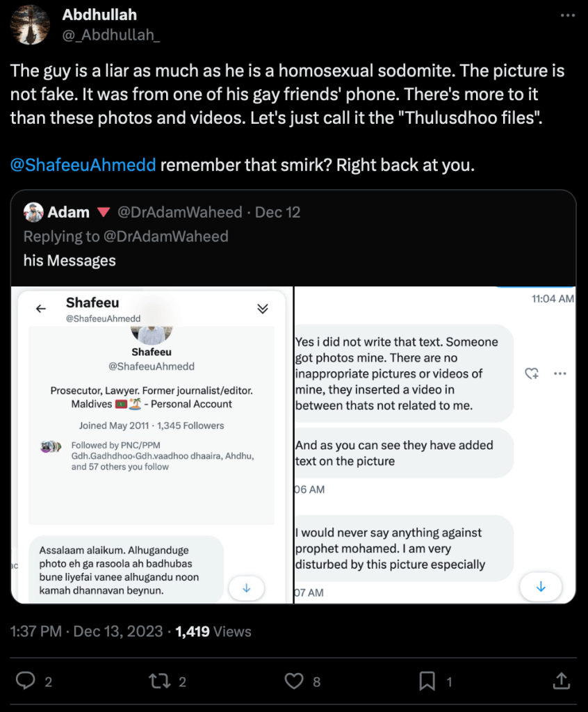
Task: Like the post with heart icon
Action: [x=295, y=681]
